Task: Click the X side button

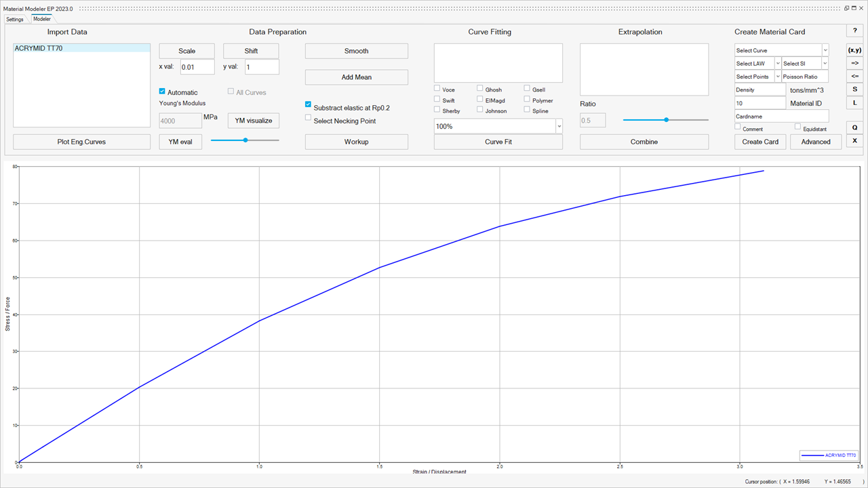Action: coord(854,140)
